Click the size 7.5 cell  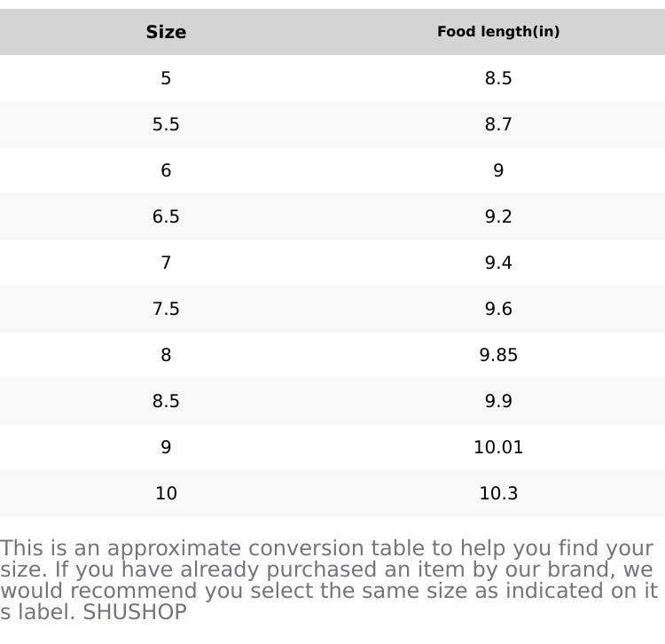click(166, 309)
